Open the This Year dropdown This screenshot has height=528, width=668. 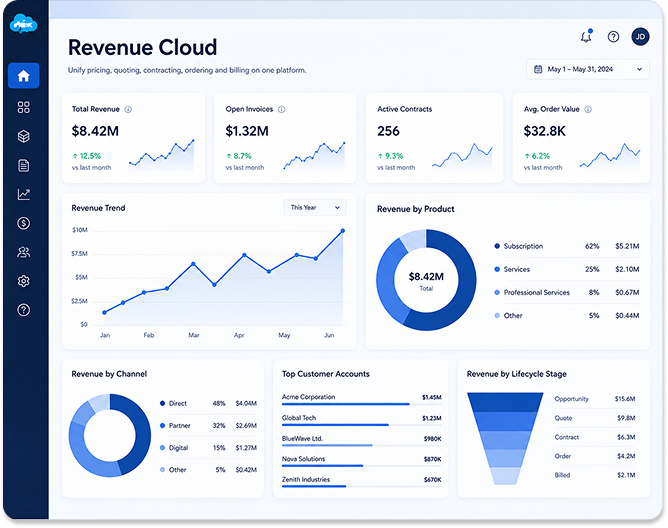315,208
